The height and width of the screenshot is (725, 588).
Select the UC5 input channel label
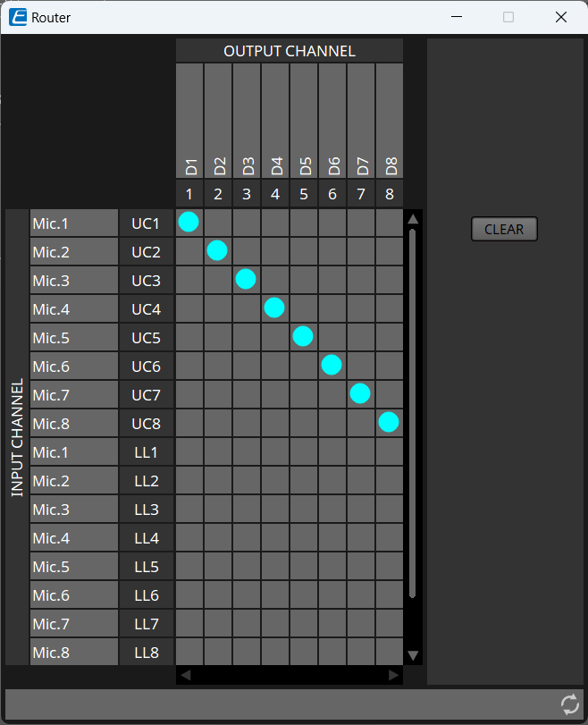click(146, 338)
